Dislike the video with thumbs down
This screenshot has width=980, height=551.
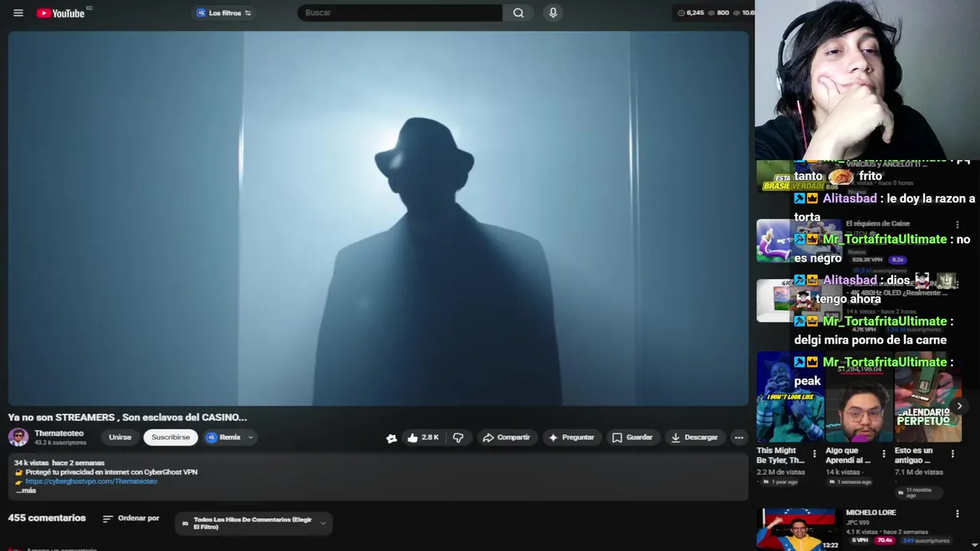(458, 437)
